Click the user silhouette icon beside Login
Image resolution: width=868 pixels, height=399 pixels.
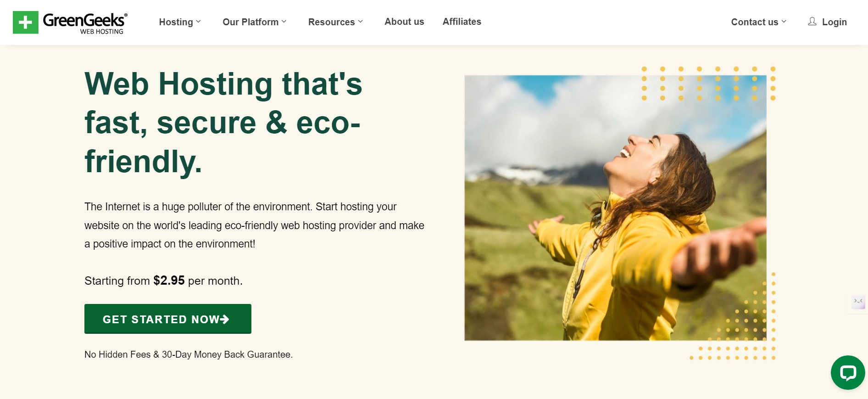point(812,22)
